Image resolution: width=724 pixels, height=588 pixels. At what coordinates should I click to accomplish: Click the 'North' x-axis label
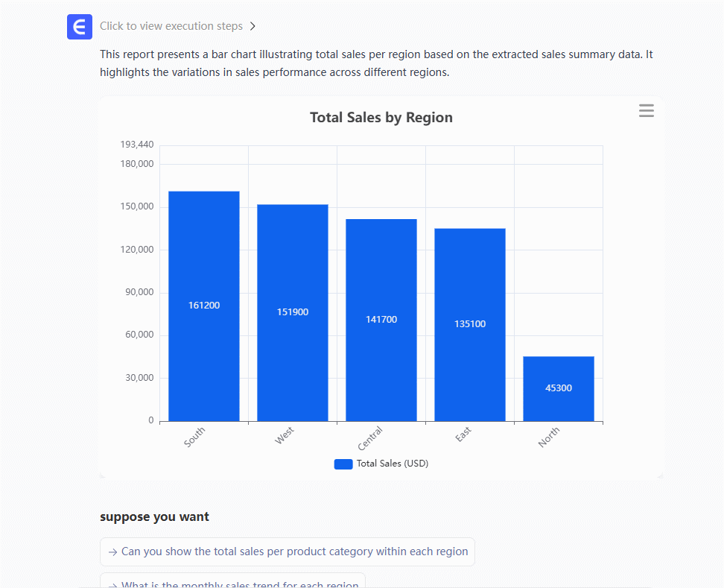(x=549, y=437)
